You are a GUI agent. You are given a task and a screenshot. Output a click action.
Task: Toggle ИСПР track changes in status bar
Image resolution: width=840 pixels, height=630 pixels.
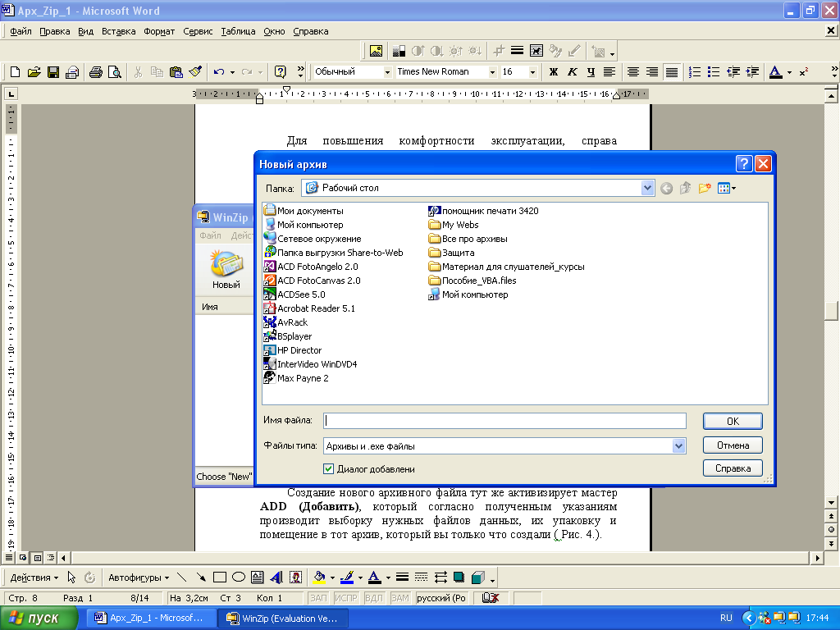tap(345, 598)
